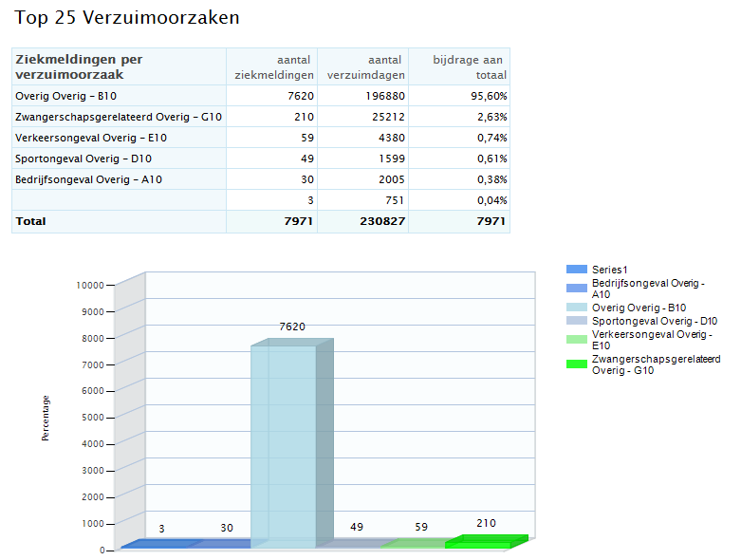The width and height of the screenshot is (741, 560).
Task: Click the 'Total' row label in table
Action: (30, 221)
